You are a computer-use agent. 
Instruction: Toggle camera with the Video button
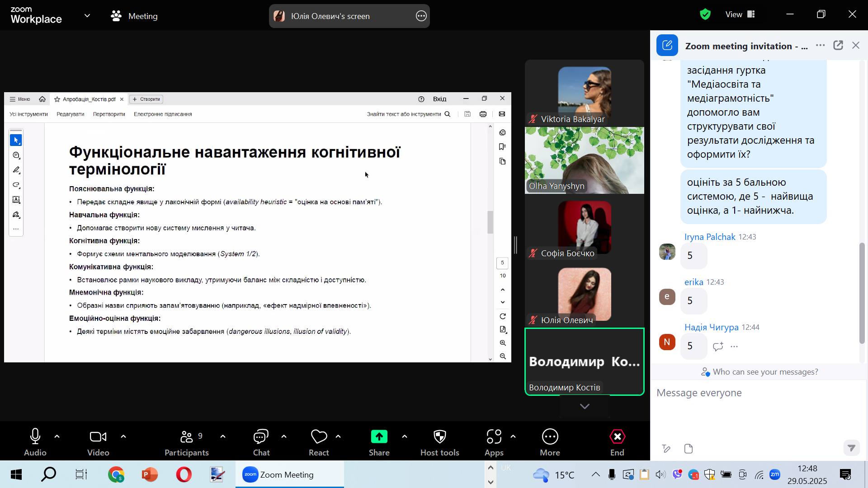pyautogui.click(x=98, y=442)
